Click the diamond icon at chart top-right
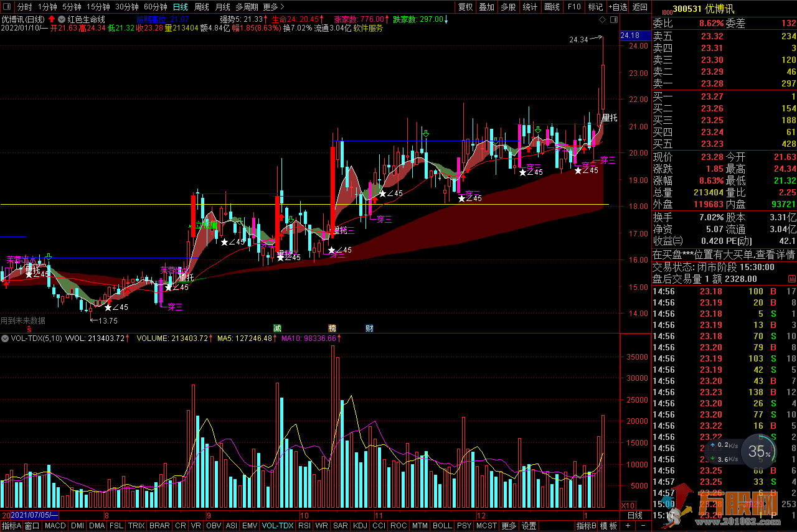The width and height of the screenshot is (797, 532). (603, 20)
